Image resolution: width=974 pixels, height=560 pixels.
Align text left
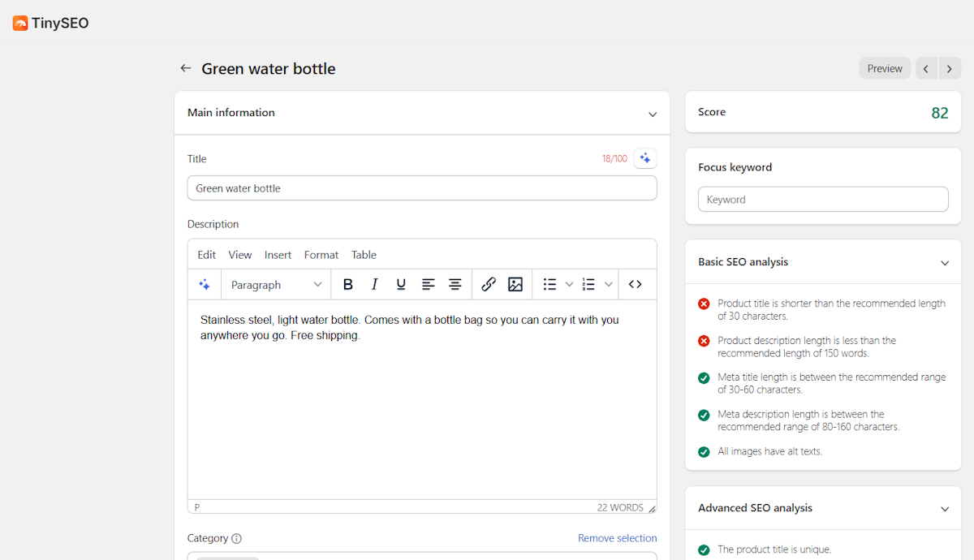pyautogui.click(x=429, y=285)
